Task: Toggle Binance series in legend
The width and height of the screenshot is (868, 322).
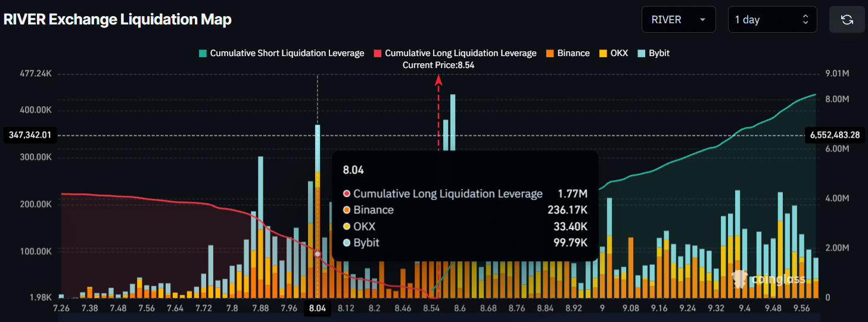Action: point(573,53)
